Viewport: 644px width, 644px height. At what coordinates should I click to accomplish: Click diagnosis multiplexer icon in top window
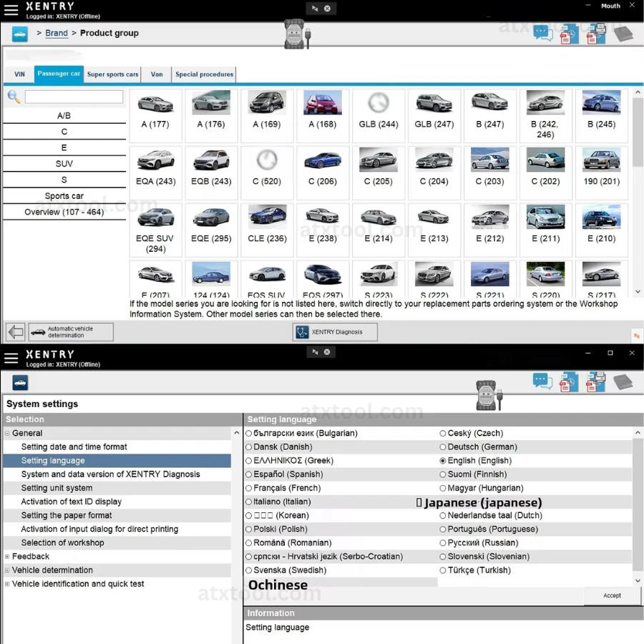pos(297,34)
